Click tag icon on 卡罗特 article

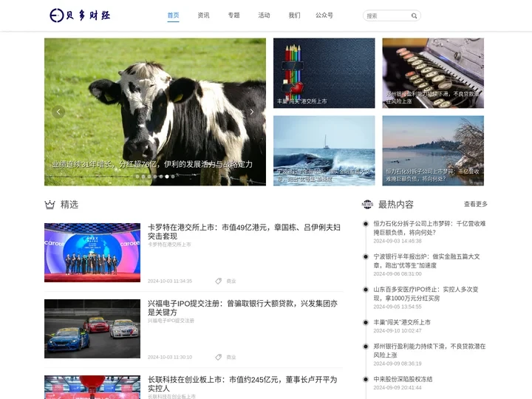(x=218, y=281)
